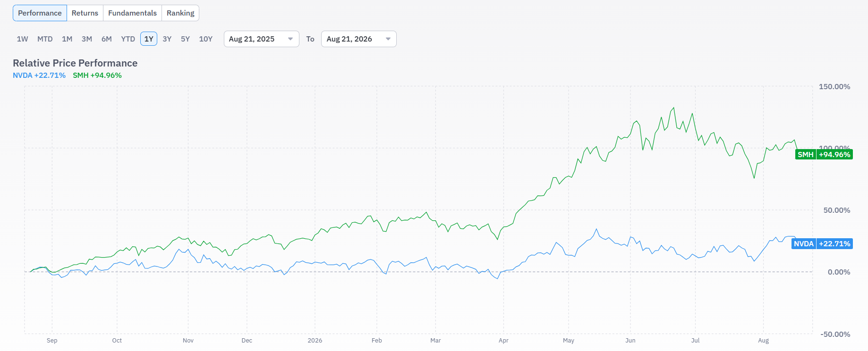The width and height of the screenshot is (868, 351).
Task: Select the MTD time range
Action: 45,39
